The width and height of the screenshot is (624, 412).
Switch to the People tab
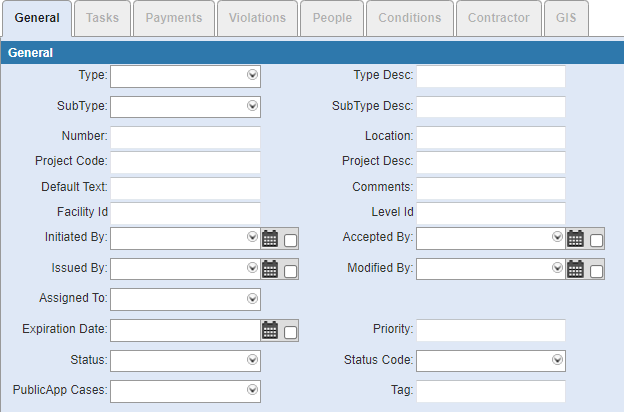point(332,18)
